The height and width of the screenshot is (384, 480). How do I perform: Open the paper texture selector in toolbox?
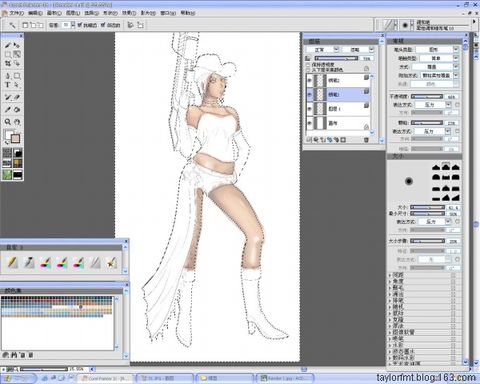tap(7, 153)
